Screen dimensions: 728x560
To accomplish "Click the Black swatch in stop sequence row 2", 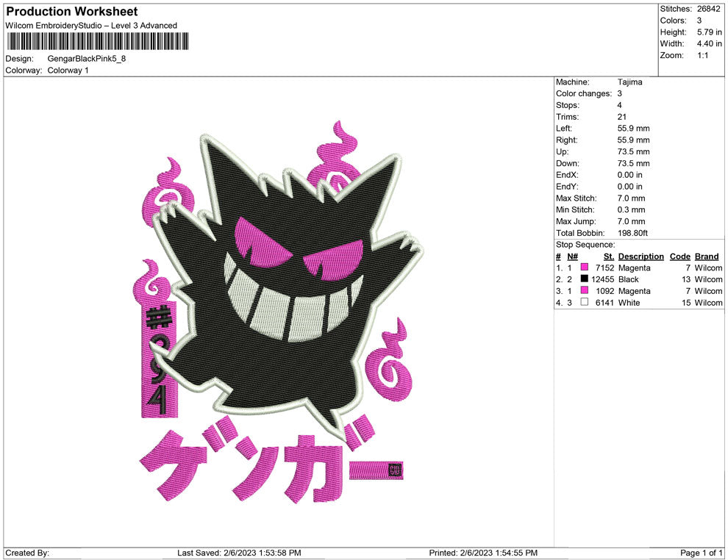I will (585, 280).
